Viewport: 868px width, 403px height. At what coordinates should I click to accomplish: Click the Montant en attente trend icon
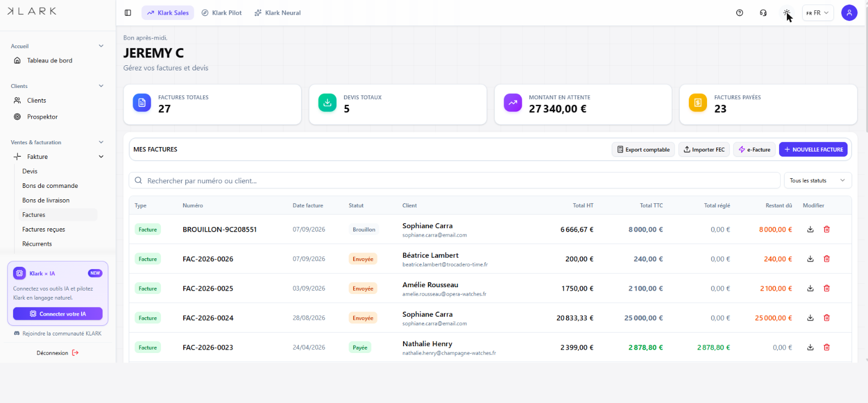(513, 103)
